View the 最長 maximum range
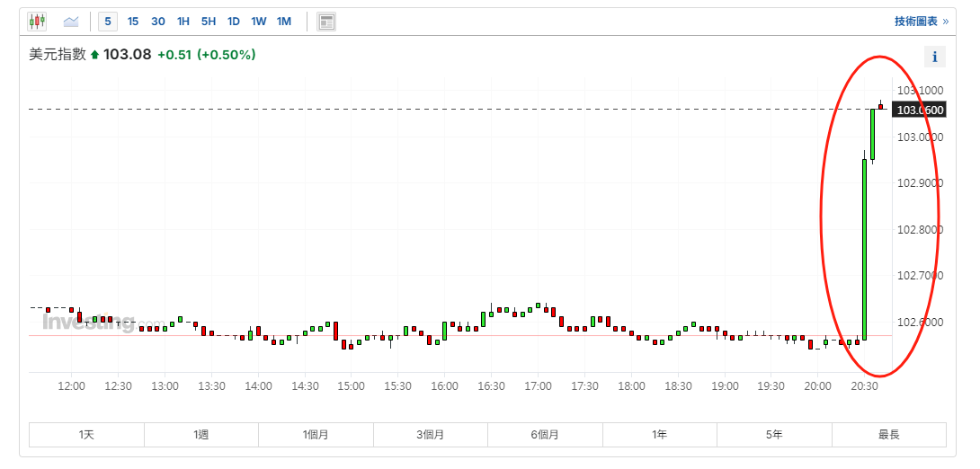 pos(888,435)
